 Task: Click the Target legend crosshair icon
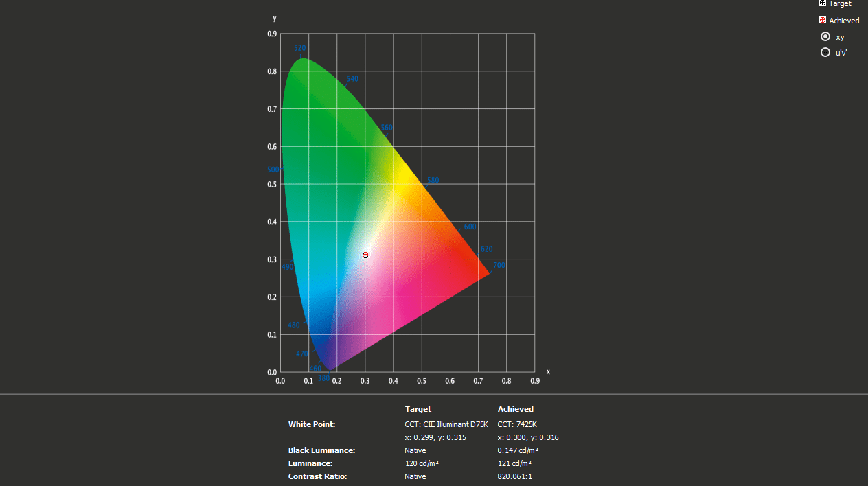[x=823, y=3]
